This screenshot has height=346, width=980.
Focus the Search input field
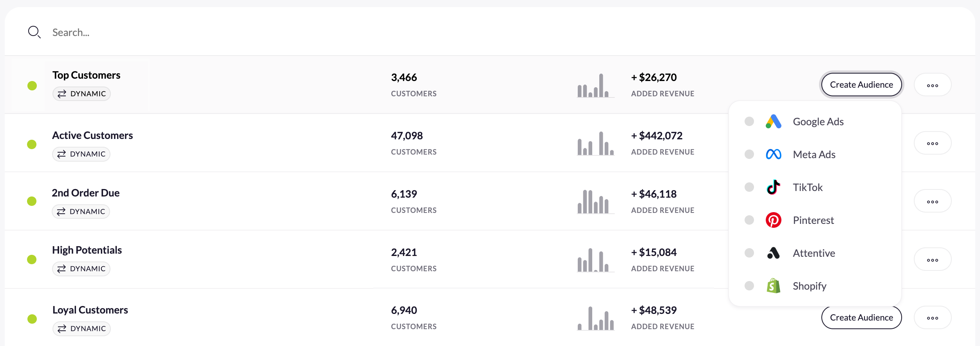tap(235, 32)
